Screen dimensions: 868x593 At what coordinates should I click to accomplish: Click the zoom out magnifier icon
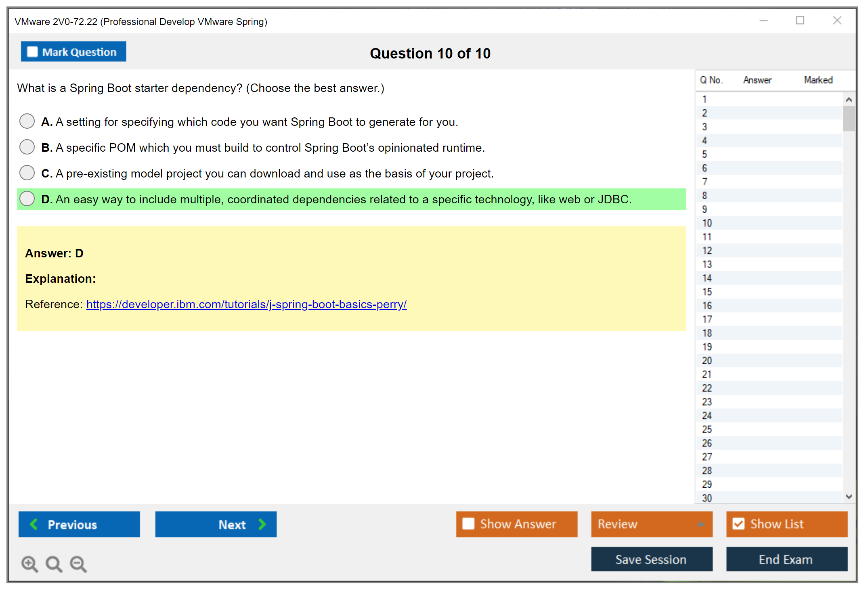coord(78,564)
